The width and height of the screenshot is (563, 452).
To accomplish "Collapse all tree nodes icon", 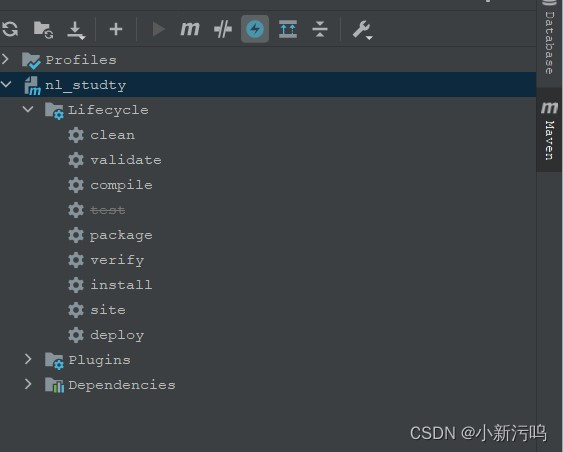I will click(x=320, y=29).
